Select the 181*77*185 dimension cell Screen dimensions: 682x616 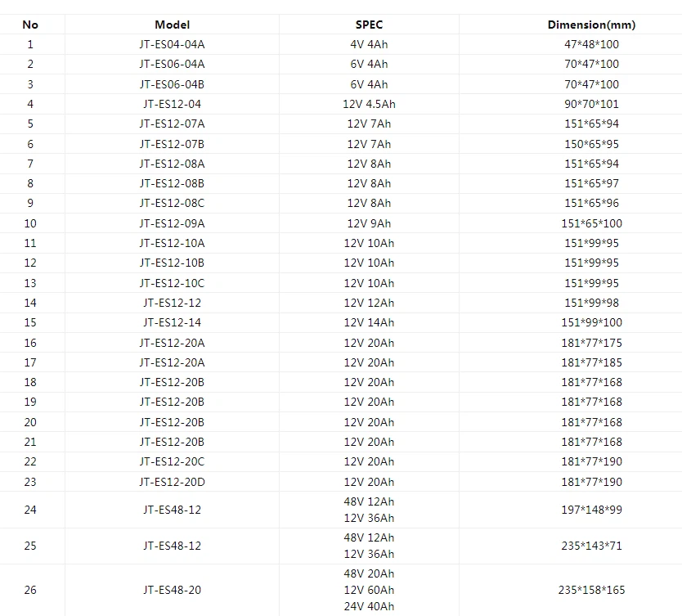(x=591, y=362)
